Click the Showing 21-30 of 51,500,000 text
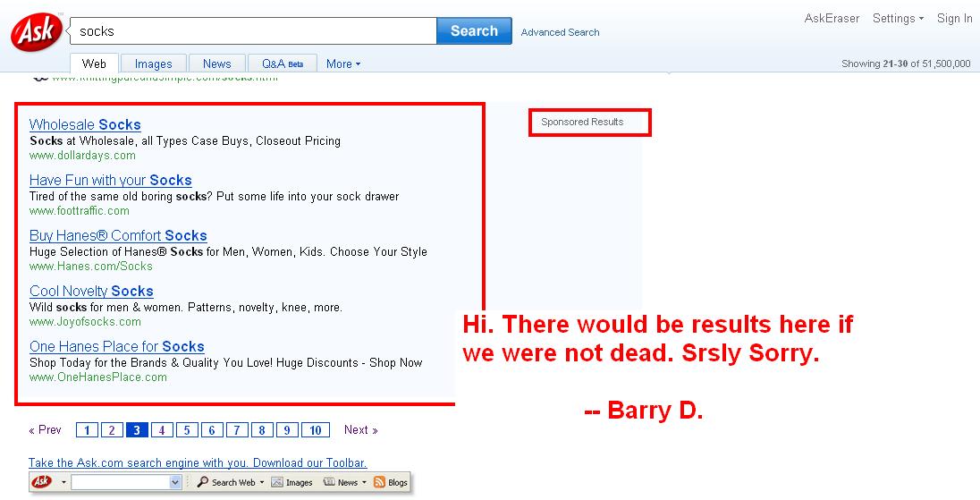 pyautogui.click(x=907, y=64)
